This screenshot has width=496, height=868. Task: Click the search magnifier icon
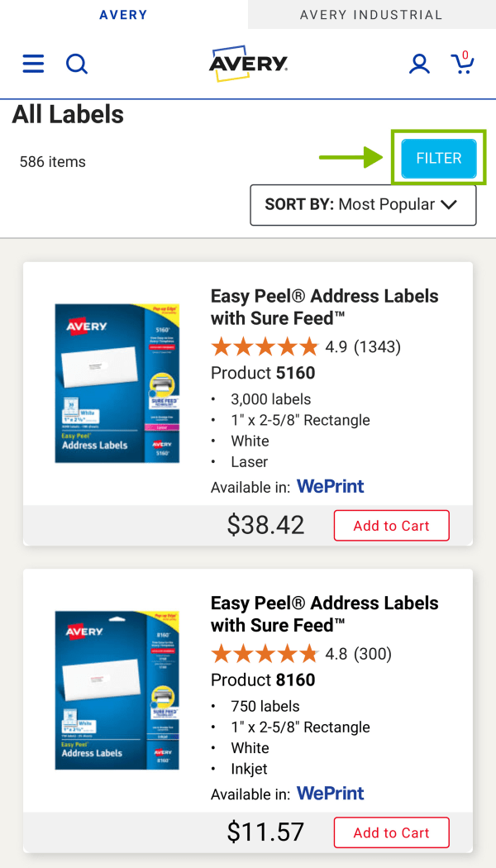(77, 64)
